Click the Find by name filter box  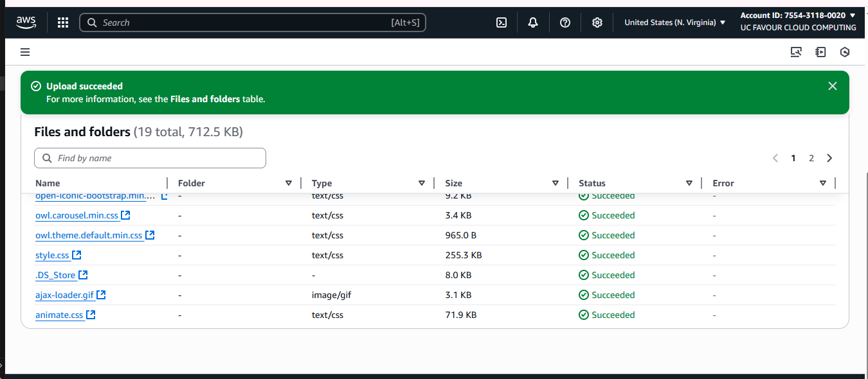(150, 158)
